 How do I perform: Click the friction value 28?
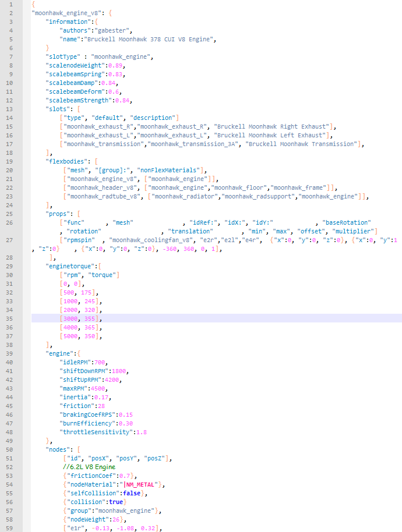[101, 406]
